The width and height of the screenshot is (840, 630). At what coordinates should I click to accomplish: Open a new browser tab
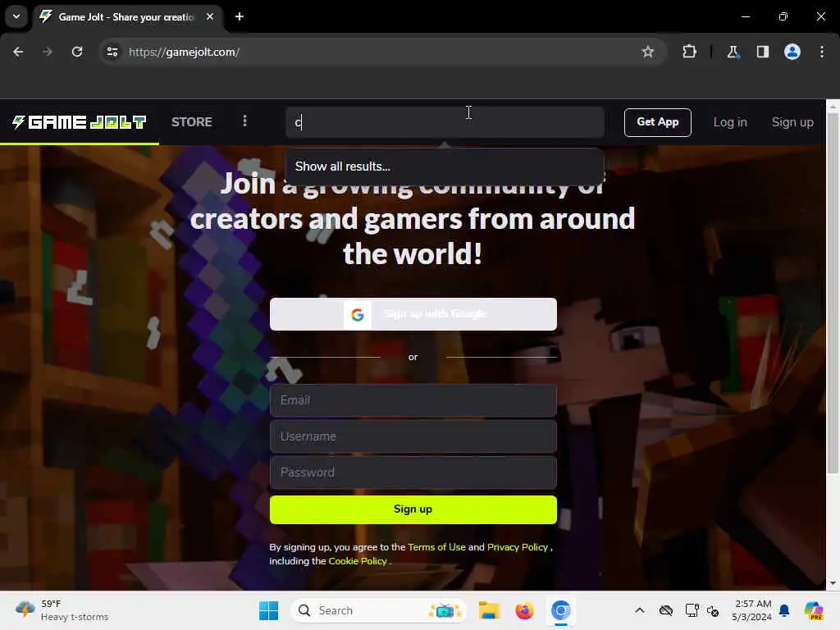(240, 16)
